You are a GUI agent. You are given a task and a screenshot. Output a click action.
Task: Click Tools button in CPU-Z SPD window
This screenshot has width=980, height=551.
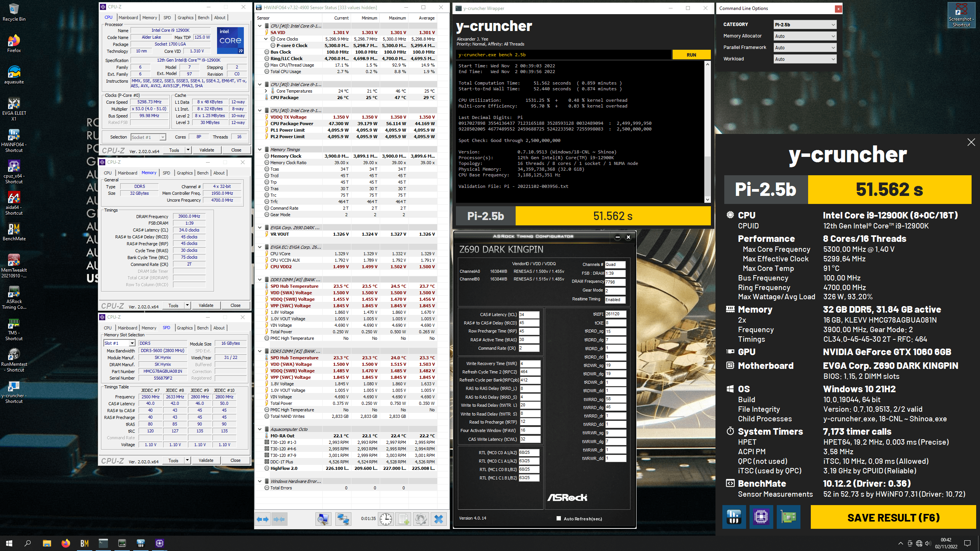(173, 460)
